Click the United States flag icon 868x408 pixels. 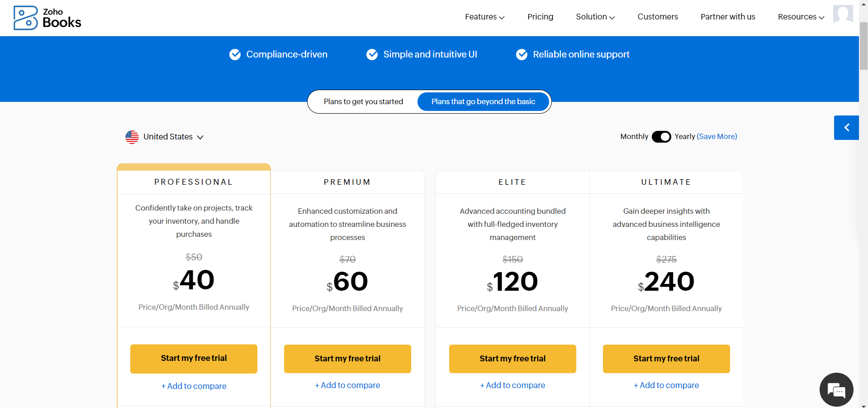coord(132,137)
